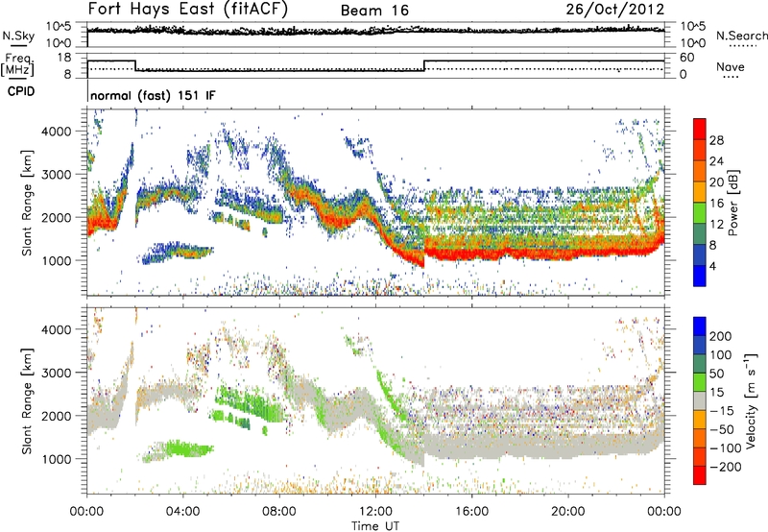Click the 'Nave' legend label

coord(731,66)
